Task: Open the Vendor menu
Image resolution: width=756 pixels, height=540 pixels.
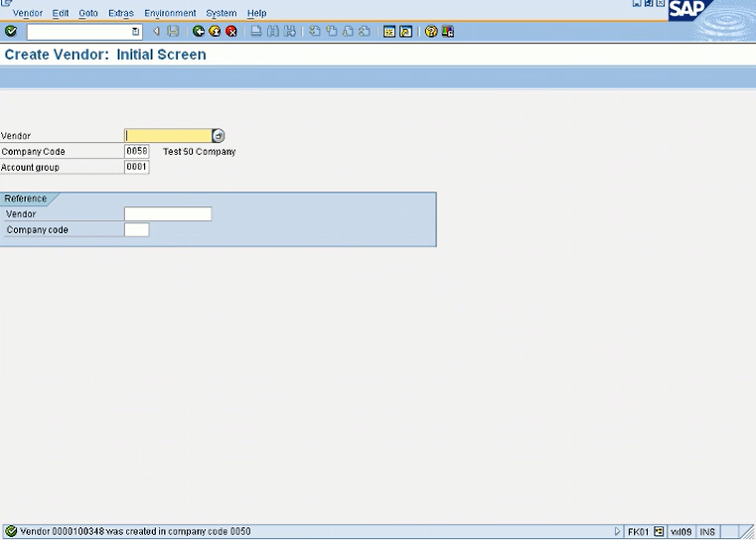Action: [x=28, y=13]
